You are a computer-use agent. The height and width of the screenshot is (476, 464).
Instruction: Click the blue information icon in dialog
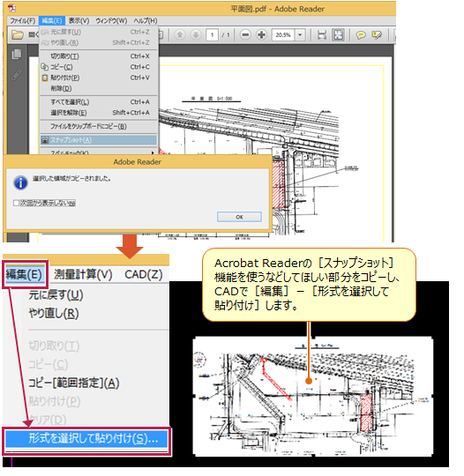click(20, 182)
